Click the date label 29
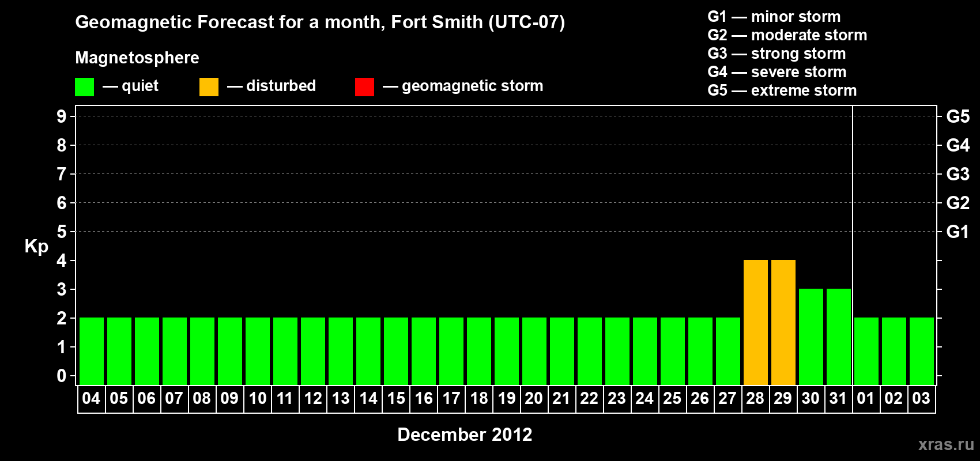The height and width of the screenshot is (461, 980). [x=783, y=398]
